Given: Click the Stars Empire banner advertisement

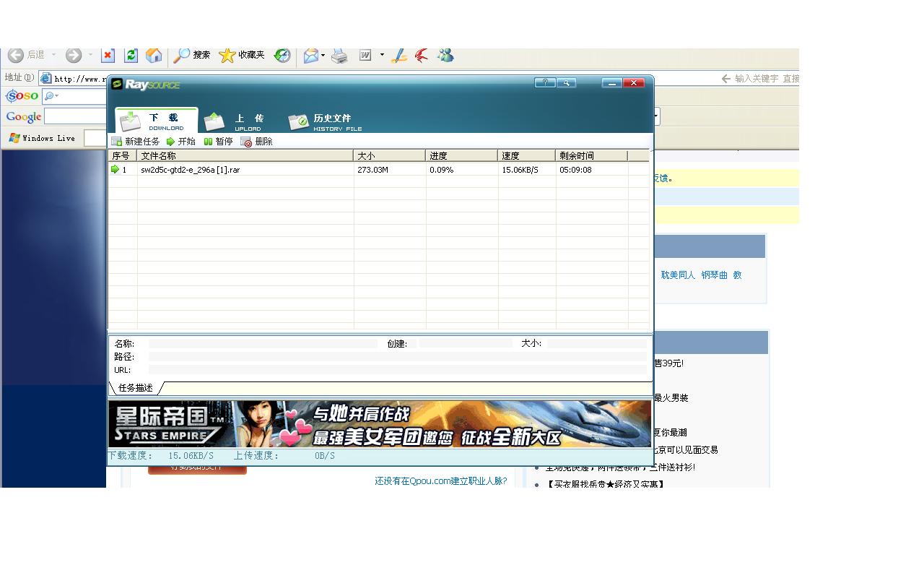Looking at the screenshot, I should click(x=379, y=424).
